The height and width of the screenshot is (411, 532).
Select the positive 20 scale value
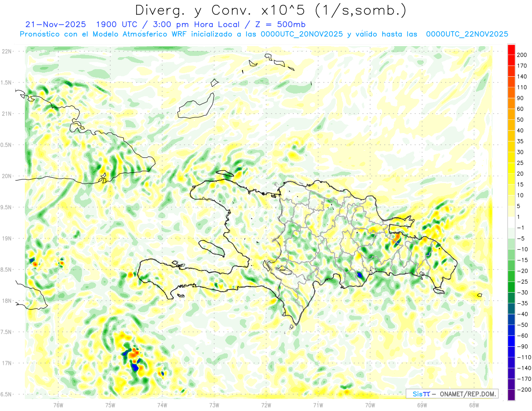coord(520,174)
